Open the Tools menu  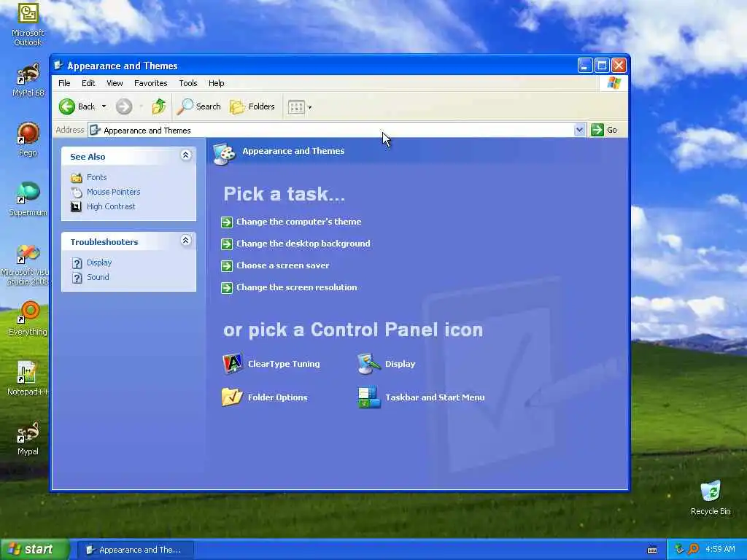tap(187, 83)
